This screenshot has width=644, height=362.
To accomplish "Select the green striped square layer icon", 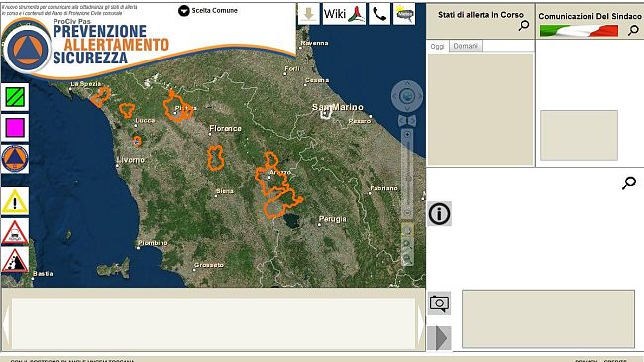I will click(15, 97).
